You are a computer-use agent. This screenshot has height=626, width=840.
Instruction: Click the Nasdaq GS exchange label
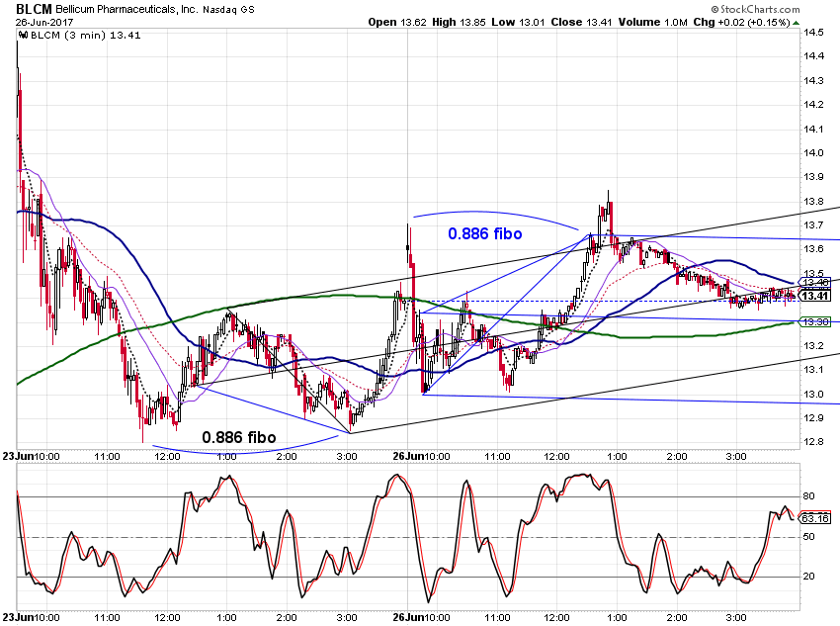coord(228,10)
